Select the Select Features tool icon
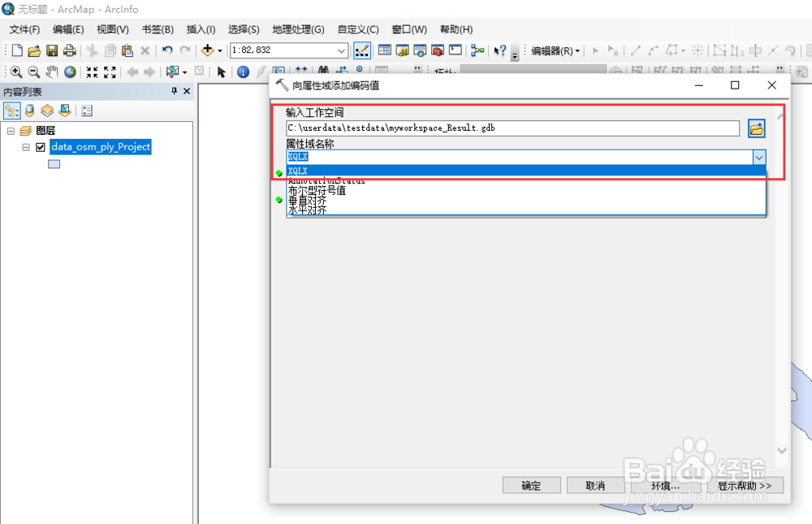 tap(172, 71)
